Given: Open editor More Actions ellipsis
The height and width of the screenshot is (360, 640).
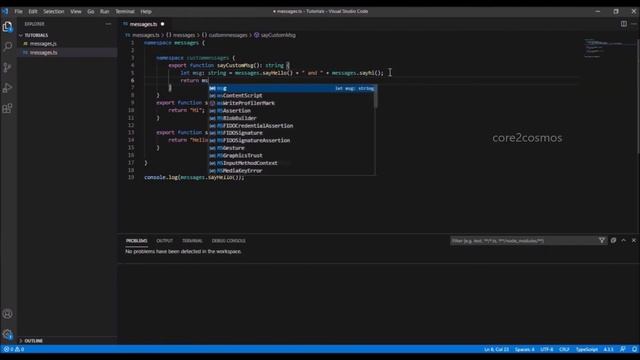Looking at the screenshot, I should pyautogui.click(x=634, y=24).
